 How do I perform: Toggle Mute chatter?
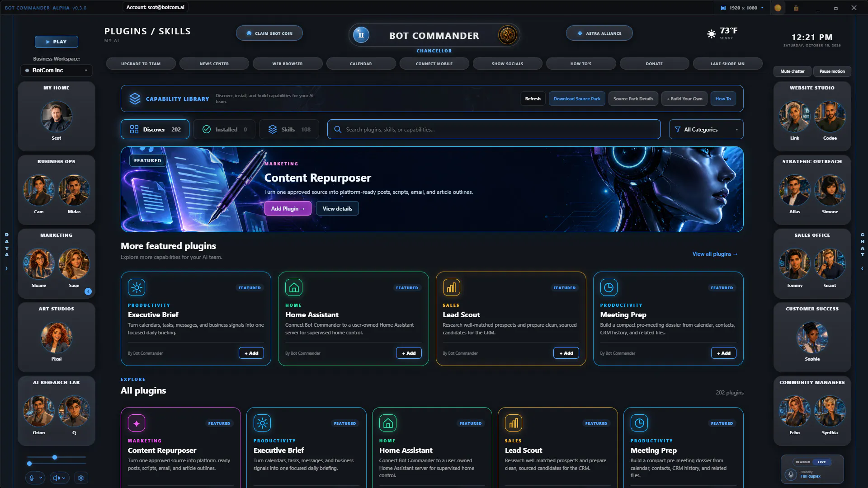tap(793, 71)
